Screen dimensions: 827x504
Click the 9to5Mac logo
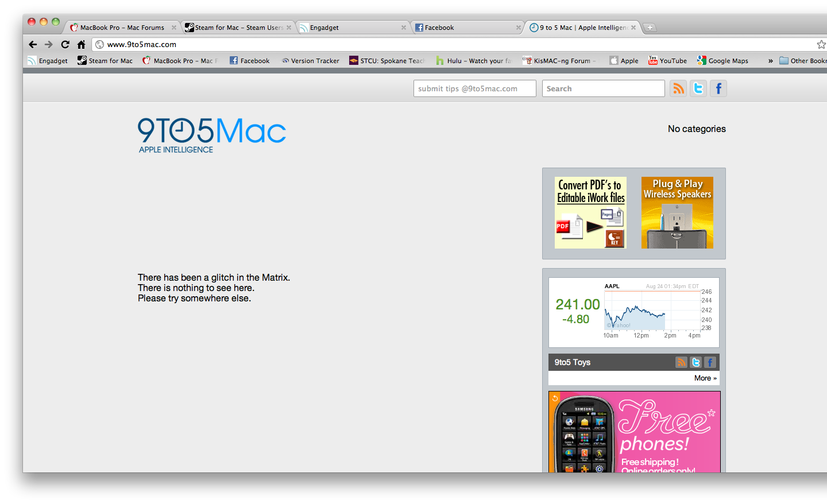click(x=211, y=135)
